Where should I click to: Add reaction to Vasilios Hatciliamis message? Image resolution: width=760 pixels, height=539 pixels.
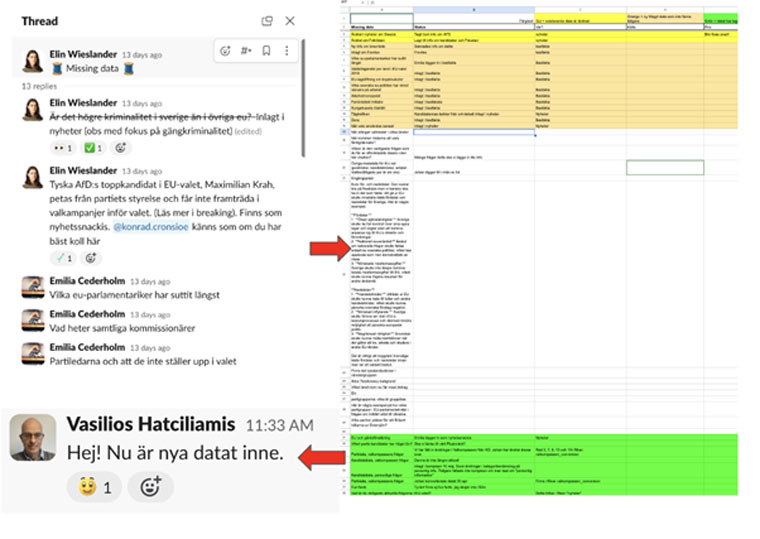coord(150,487)
